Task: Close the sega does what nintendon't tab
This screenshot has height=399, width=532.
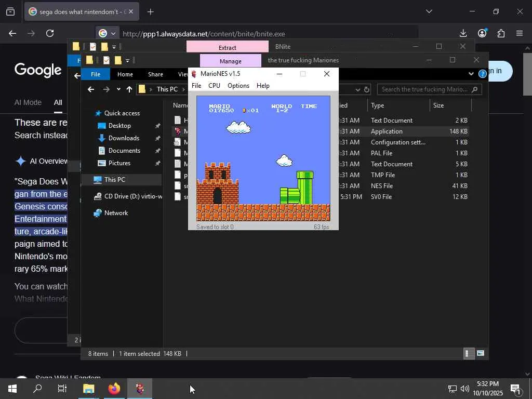Action: (x=131, y=12)
